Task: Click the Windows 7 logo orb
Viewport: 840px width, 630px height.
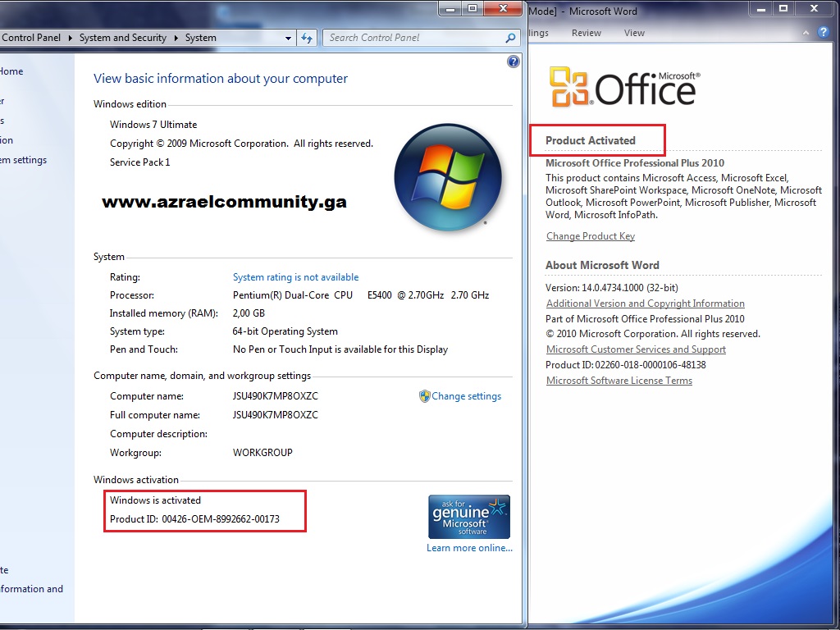Action: coord(448,178)
